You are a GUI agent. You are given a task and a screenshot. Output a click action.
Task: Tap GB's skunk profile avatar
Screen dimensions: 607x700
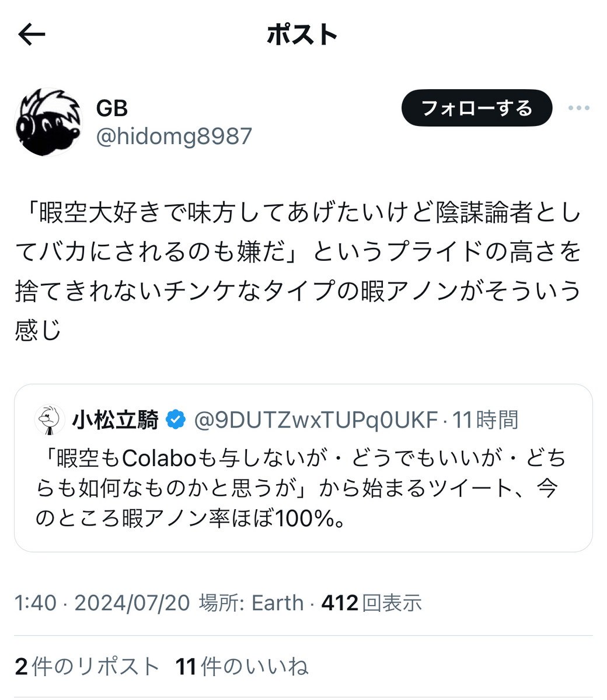click(x=48, y=122)
